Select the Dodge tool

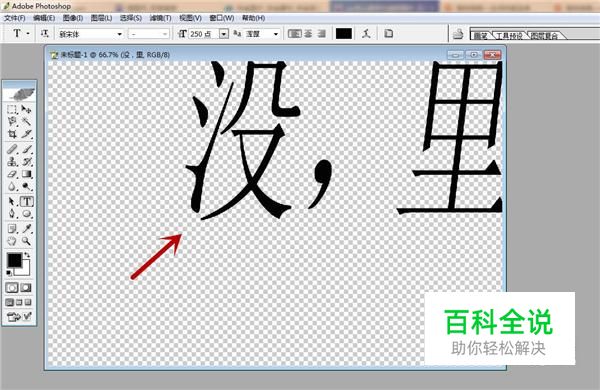click(x=26, y=186)
